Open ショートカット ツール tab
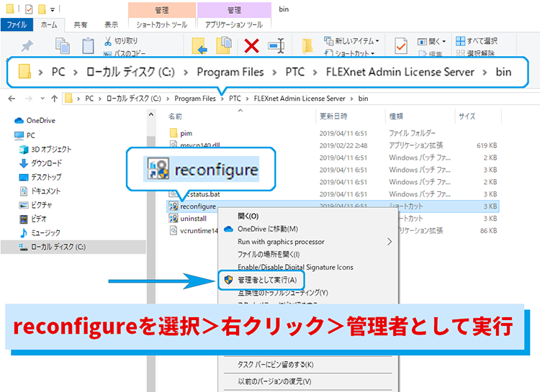This screenshot has height=392, width=540. click(x=162, y=24)
